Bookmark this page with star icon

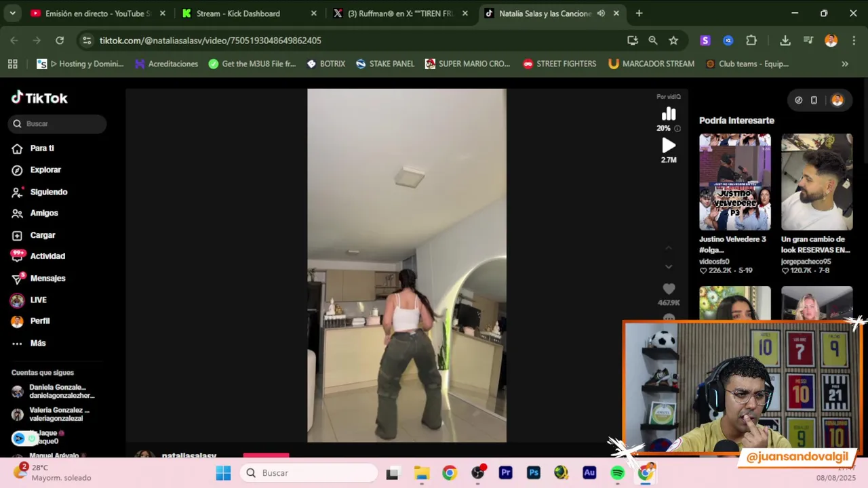(x=673, y=41)
